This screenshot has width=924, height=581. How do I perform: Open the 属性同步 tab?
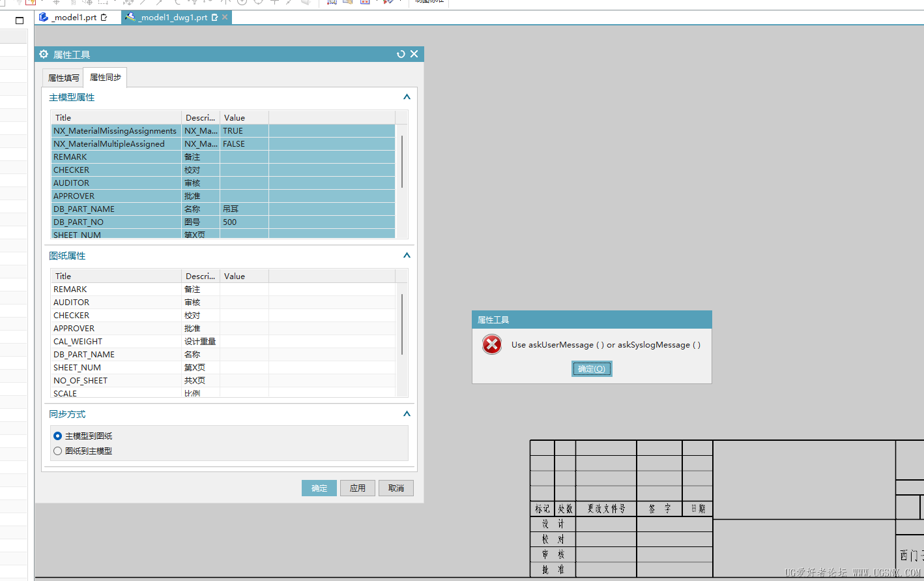click(106, 77)
